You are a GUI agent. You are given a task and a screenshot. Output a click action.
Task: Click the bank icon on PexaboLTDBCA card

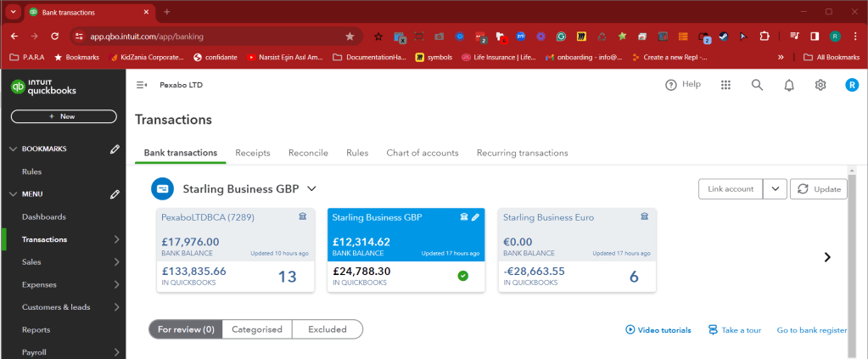click(x=302, y=216)
